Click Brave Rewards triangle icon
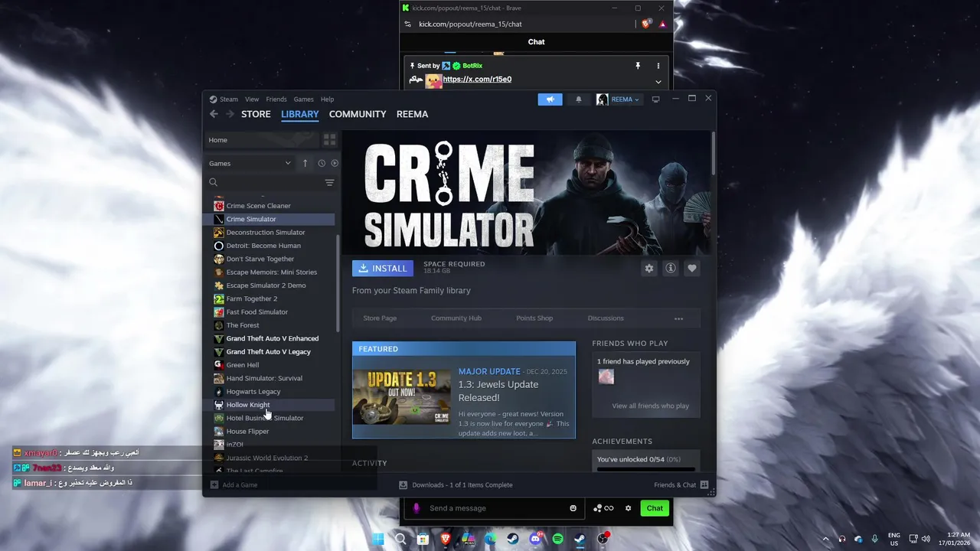980x551 pixels. (x=663, y=24)
